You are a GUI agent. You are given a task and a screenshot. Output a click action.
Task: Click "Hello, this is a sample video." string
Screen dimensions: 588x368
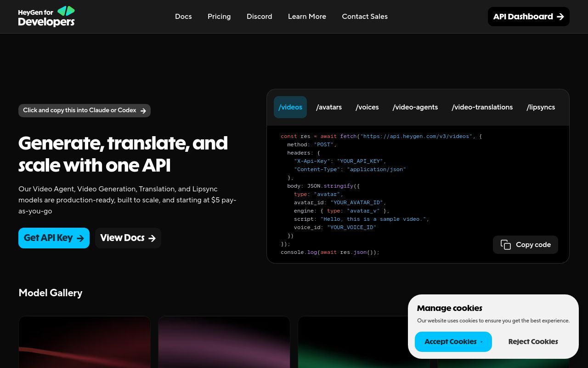[x=373, y=219]
